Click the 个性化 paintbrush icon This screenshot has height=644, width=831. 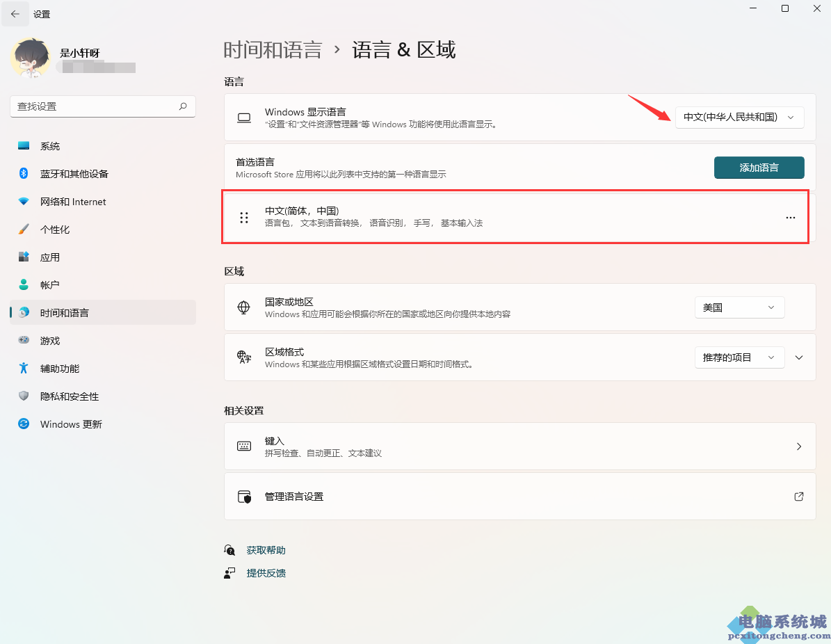24,229
